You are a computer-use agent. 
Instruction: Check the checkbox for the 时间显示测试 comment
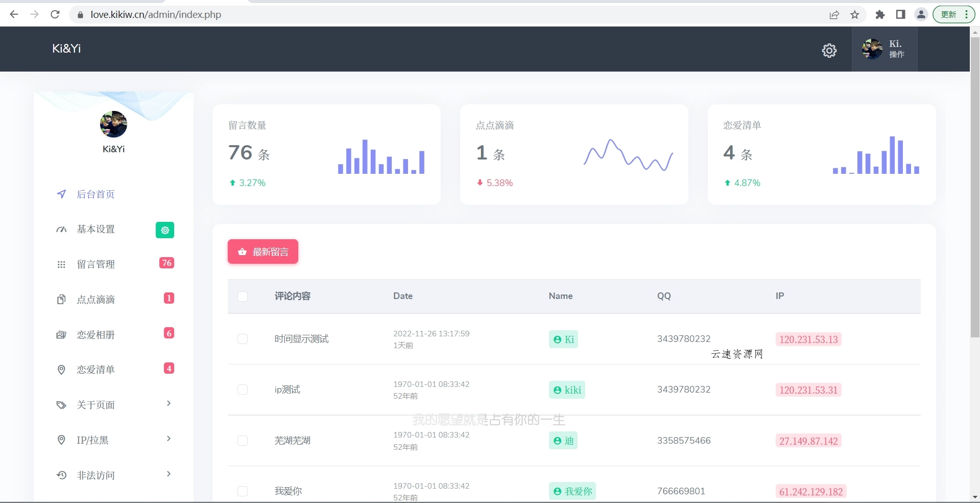coord(243,339)
